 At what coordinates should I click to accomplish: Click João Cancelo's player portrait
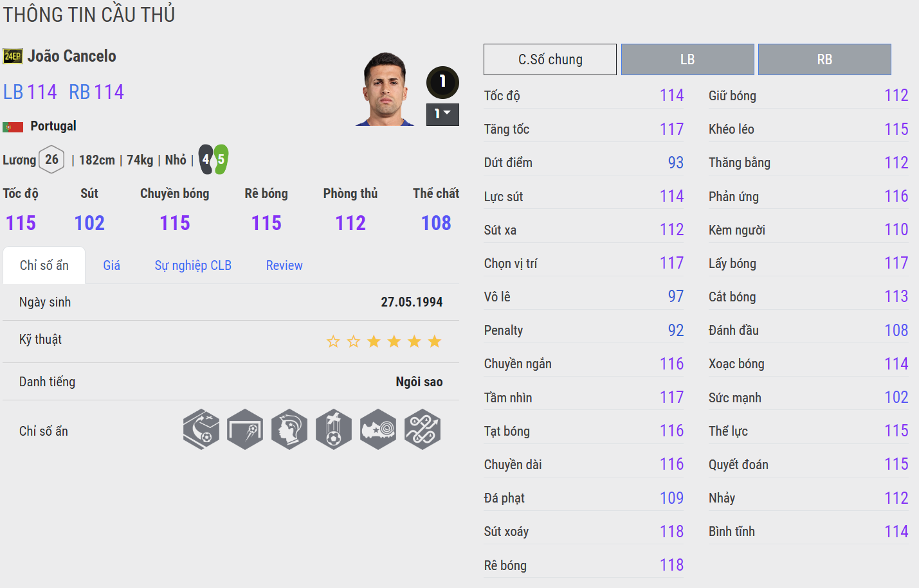coord(385,90)
